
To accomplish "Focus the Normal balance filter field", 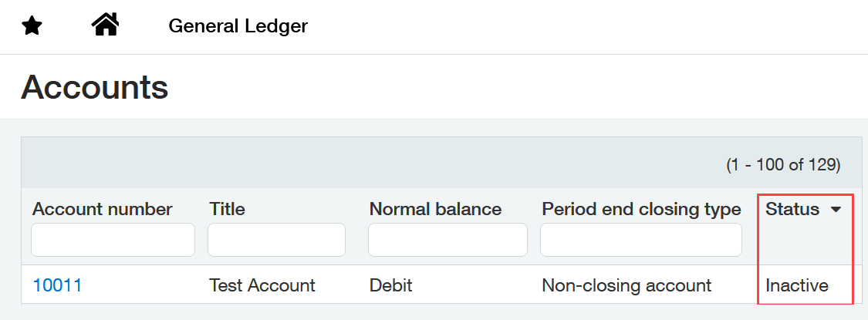I will coord(448,240).
